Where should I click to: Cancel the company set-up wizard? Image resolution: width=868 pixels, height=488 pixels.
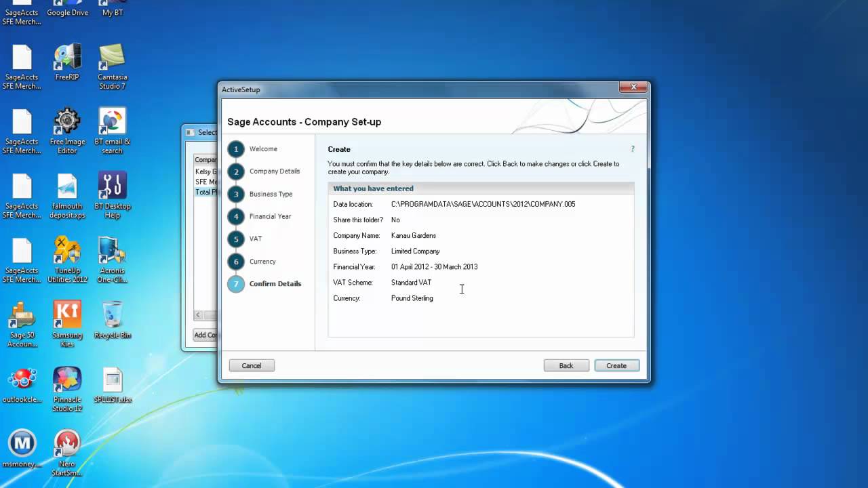click(252, 365)
